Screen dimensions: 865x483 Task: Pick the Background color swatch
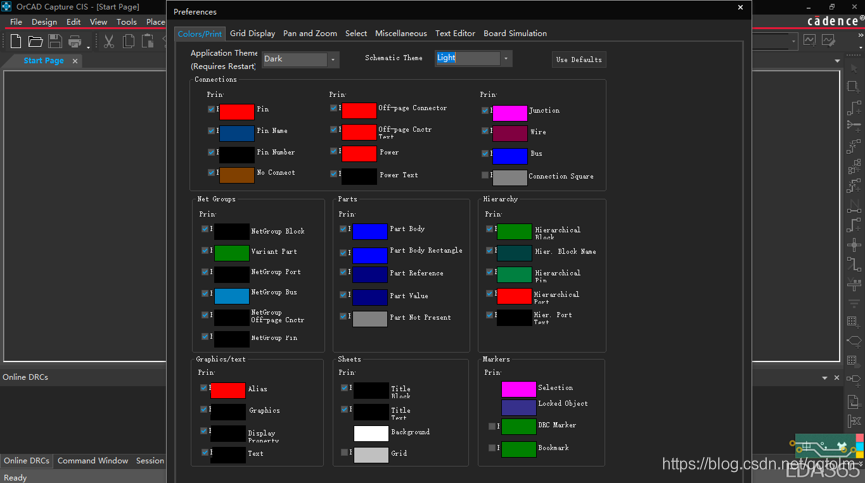(x=371, y=433)
